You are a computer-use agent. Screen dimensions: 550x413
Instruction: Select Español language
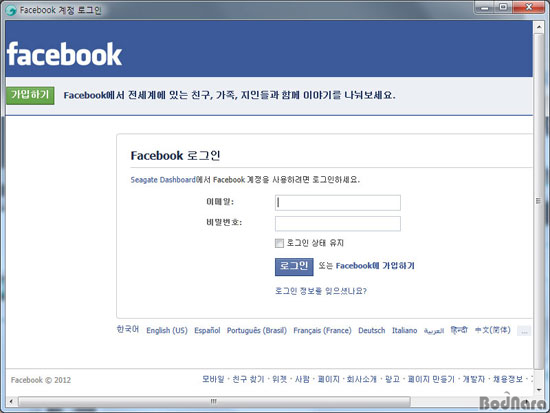[x=207, y=331]
